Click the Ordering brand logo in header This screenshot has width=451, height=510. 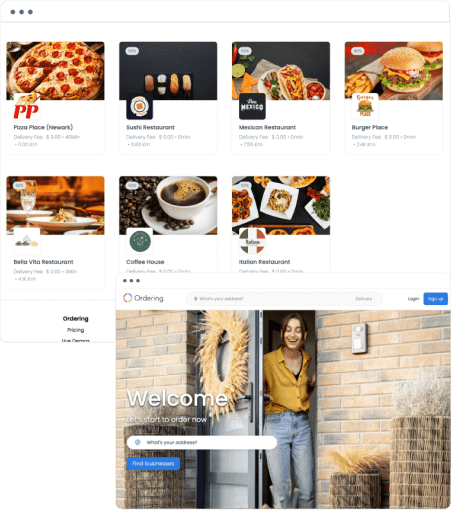pyautogui.click(x=143, y=298)
